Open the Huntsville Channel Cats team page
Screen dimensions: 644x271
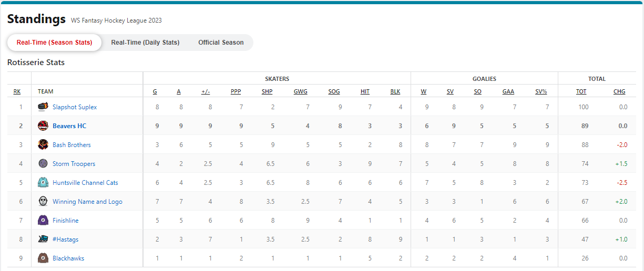(x=85, y=183)
